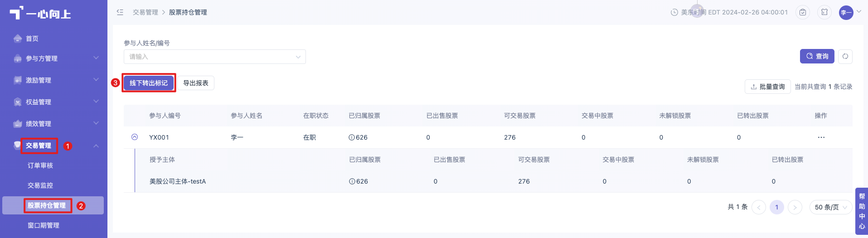Click the 查询 search button

817,56
